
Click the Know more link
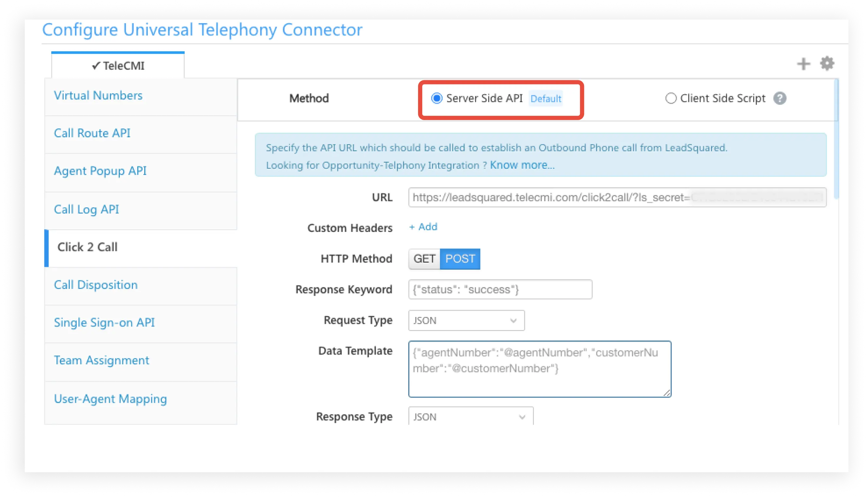520,165
